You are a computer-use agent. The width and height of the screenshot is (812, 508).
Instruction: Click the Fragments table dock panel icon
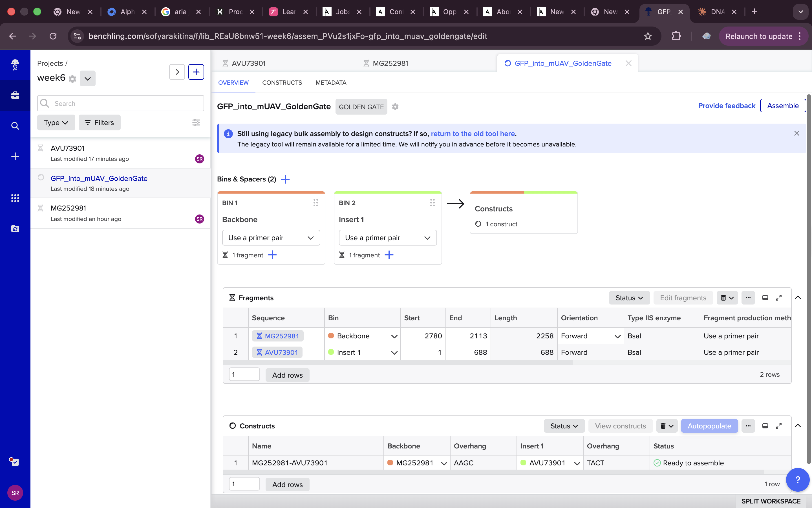[765, 298]
